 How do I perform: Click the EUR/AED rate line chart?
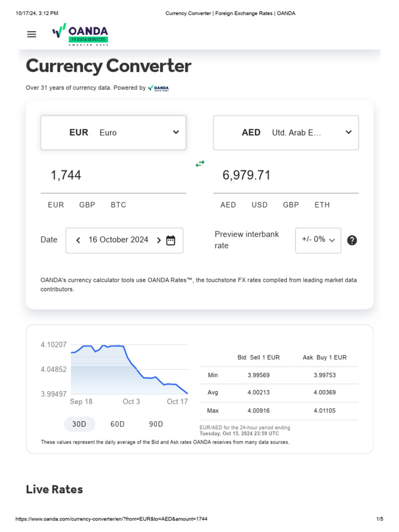click(129, 370)
